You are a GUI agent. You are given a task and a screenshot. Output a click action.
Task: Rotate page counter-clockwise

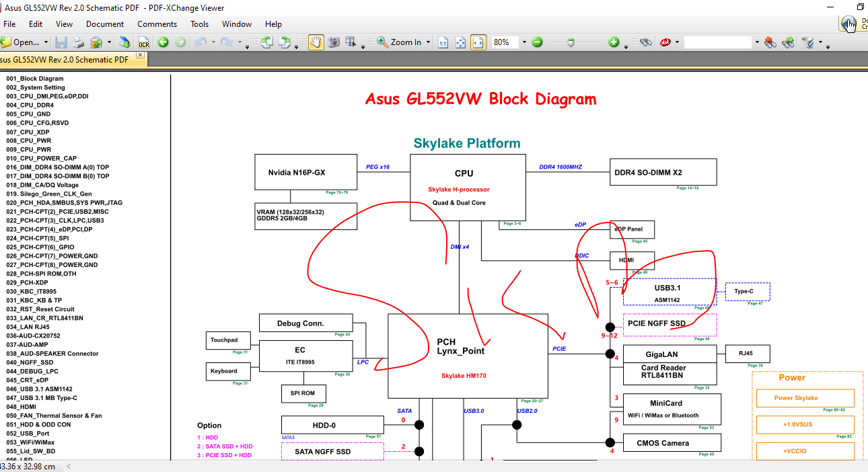point(266,42)
